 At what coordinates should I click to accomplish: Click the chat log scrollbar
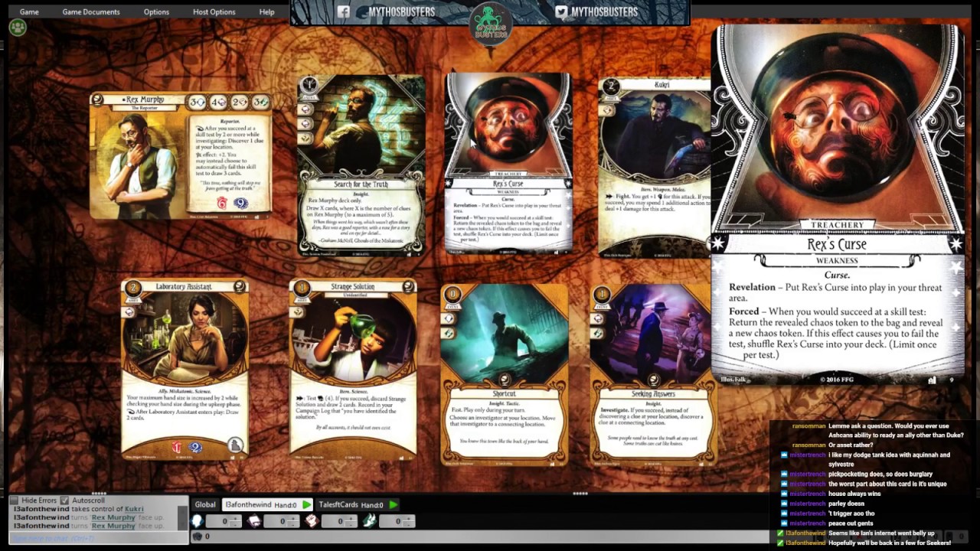pos(183,517)
